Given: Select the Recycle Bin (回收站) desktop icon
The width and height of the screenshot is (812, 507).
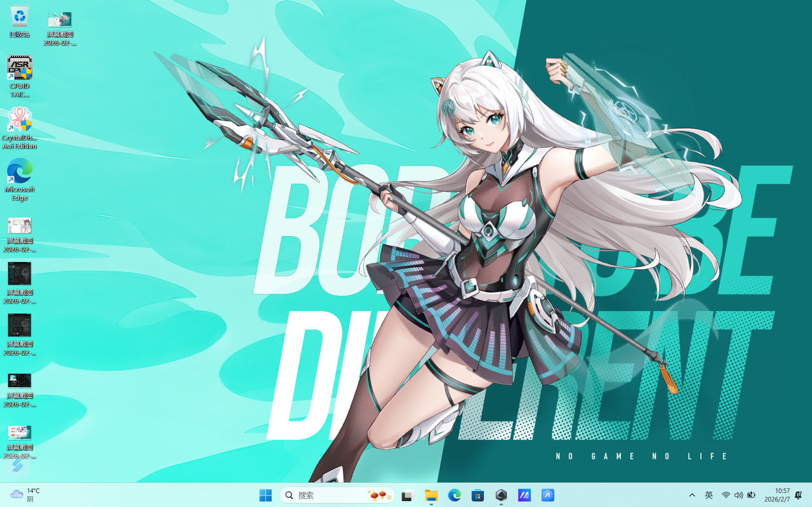Looking at the screenshot, I should [x=20, y=22].
